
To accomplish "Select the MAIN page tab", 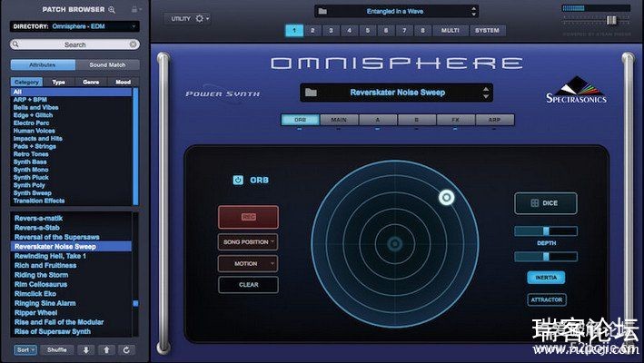I will coord(339,120).
